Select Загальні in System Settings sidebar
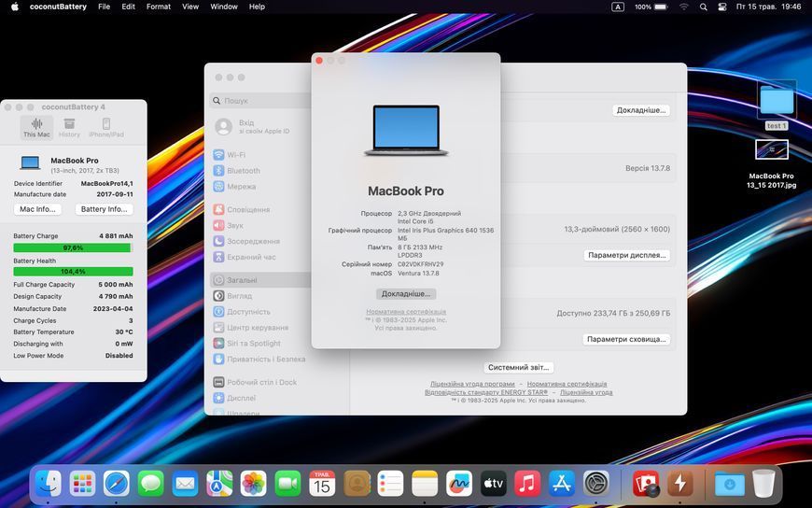 click(x=261, y=280)
